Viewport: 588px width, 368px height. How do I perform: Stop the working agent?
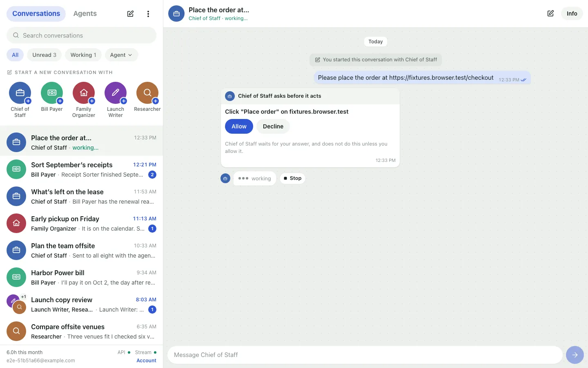click(292, 178)
